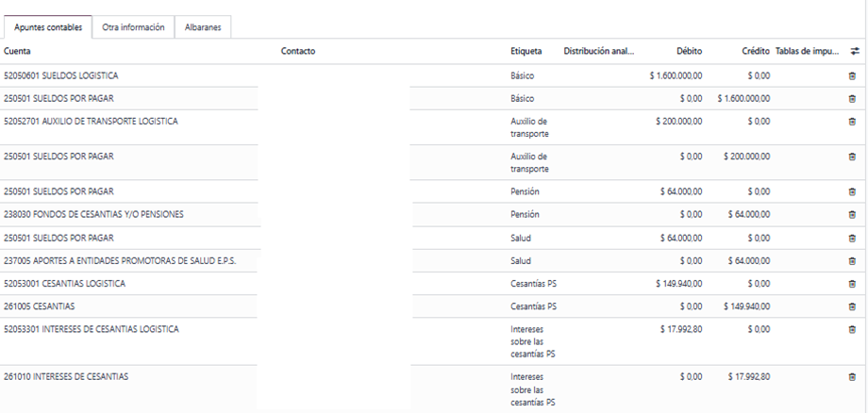
Task: Sort by the Débito column header
Action: pos(689,51)
